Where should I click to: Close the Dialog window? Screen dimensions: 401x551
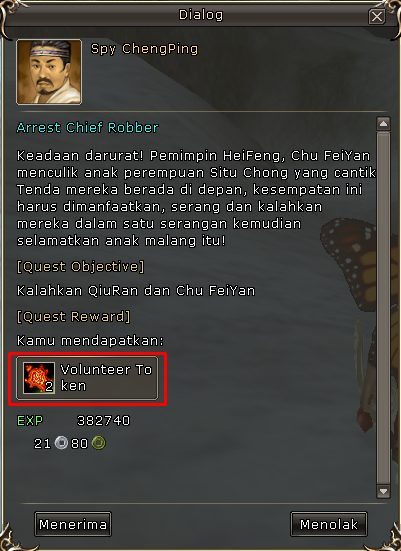click(x=377, y=16)
